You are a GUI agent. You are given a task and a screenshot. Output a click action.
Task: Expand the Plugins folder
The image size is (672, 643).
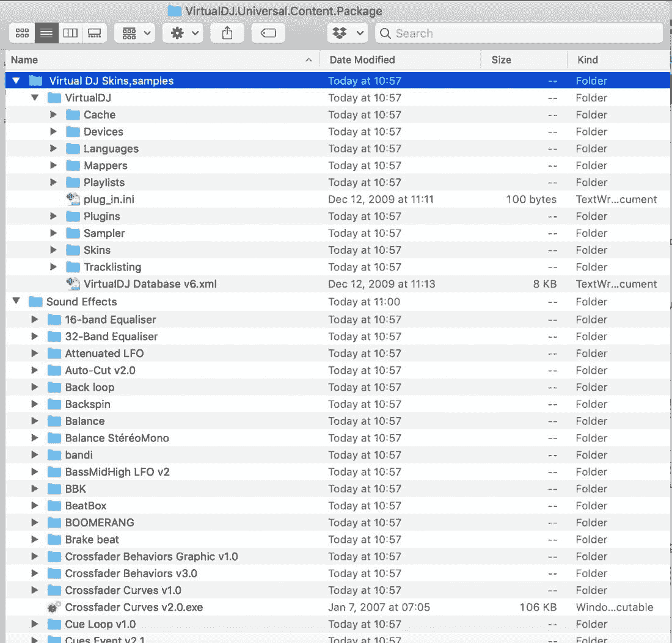pyautogui.click(x=53, y=216)
